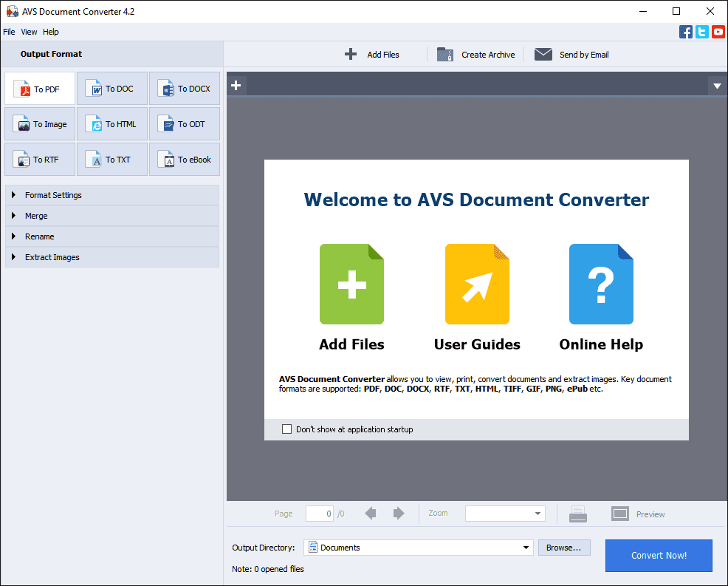Select the To eBook output format

click(185, 160)
